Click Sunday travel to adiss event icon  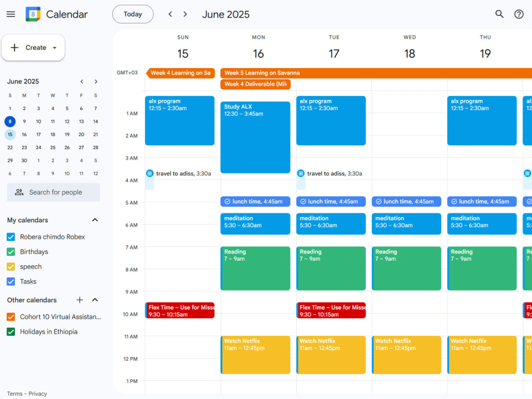[149, 173]
